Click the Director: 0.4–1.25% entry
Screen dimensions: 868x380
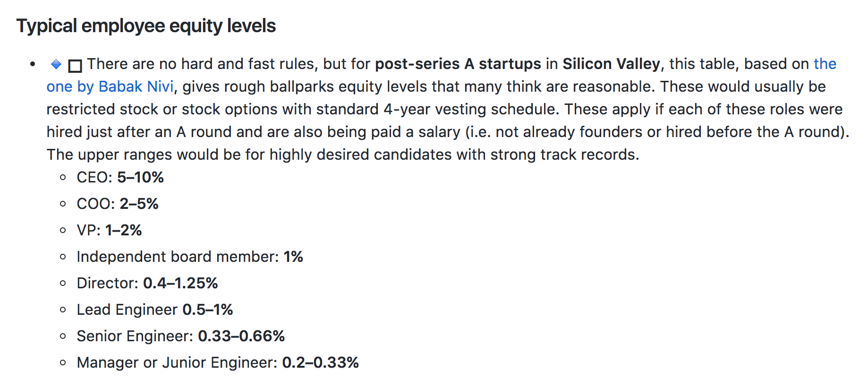pyautogui.click(x=147, y=283)
